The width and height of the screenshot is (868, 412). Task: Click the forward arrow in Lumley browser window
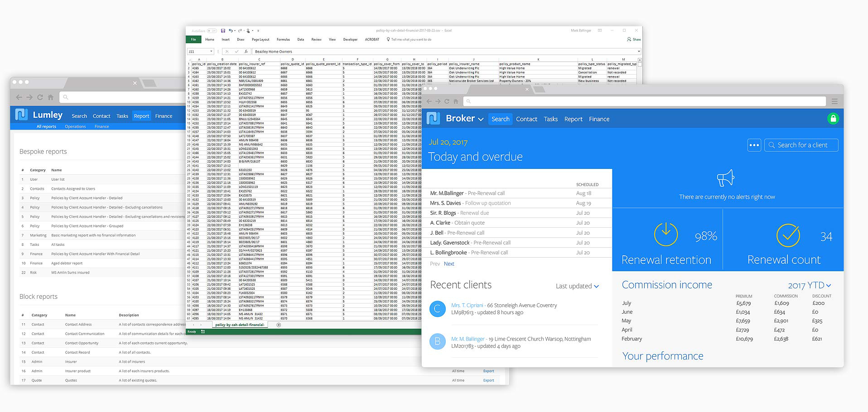coord(29,97)
